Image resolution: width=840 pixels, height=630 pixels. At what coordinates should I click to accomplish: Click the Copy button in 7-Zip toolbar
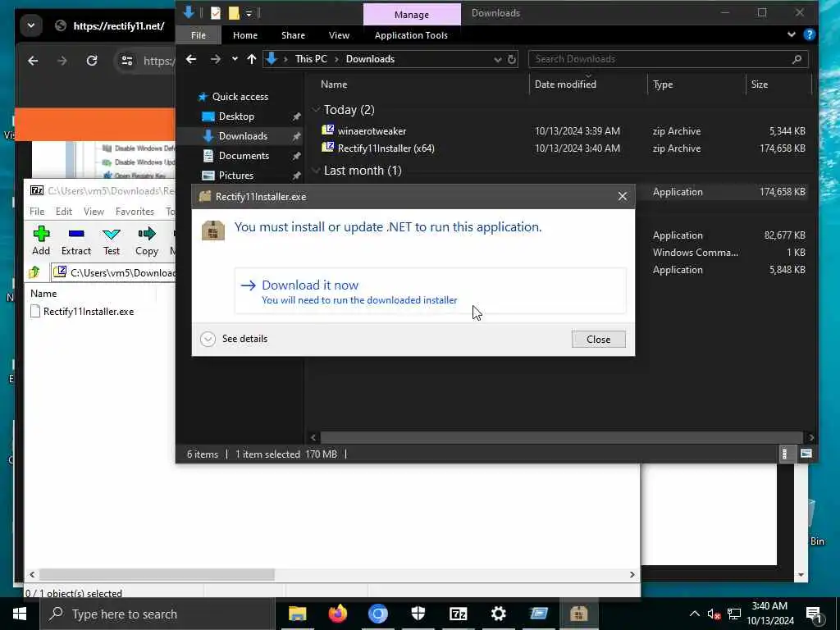(146, 240)
